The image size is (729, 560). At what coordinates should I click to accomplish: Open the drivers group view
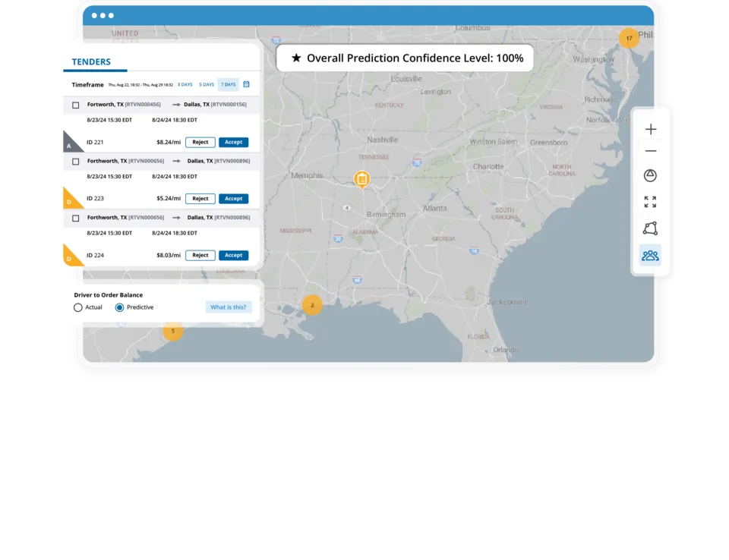click(x=650, y=255)
